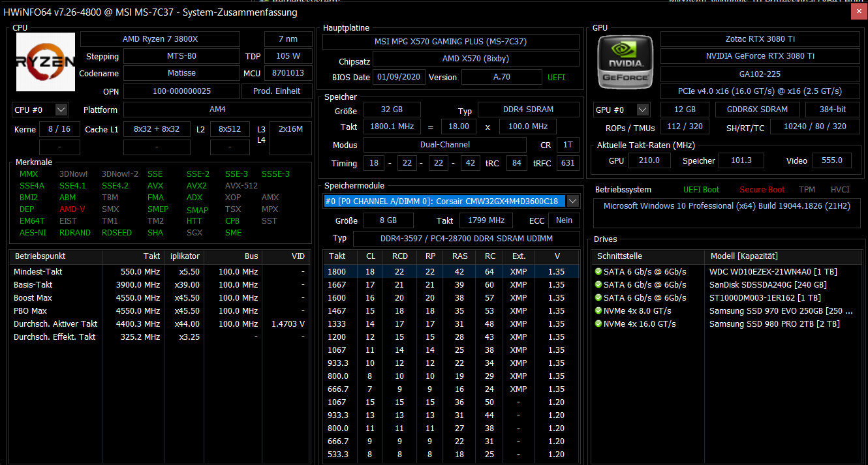Click the HVCI status label
868x465 pixels.
840,190
